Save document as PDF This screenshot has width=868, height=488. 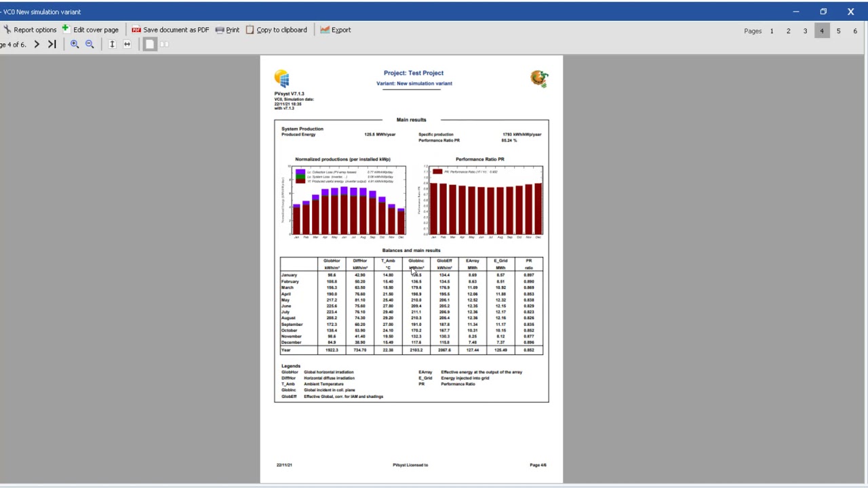[170, 30]
